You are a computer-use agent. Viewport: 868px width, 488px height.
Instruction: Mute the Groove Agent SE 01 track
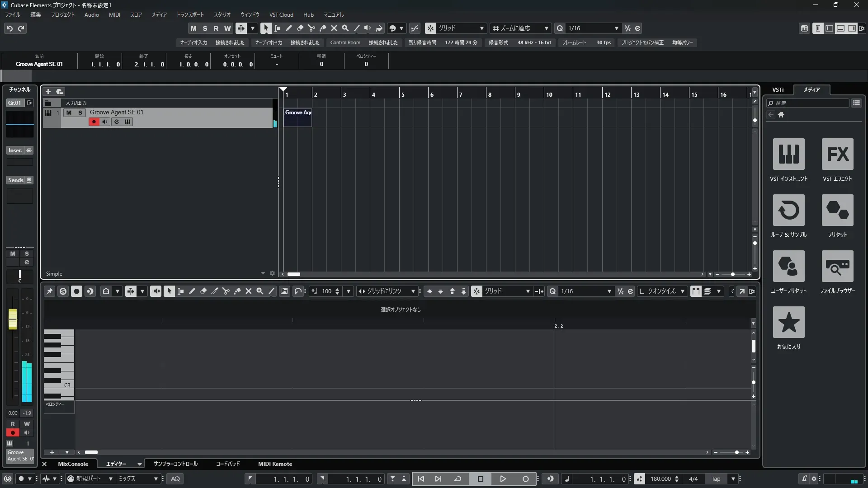69,113
